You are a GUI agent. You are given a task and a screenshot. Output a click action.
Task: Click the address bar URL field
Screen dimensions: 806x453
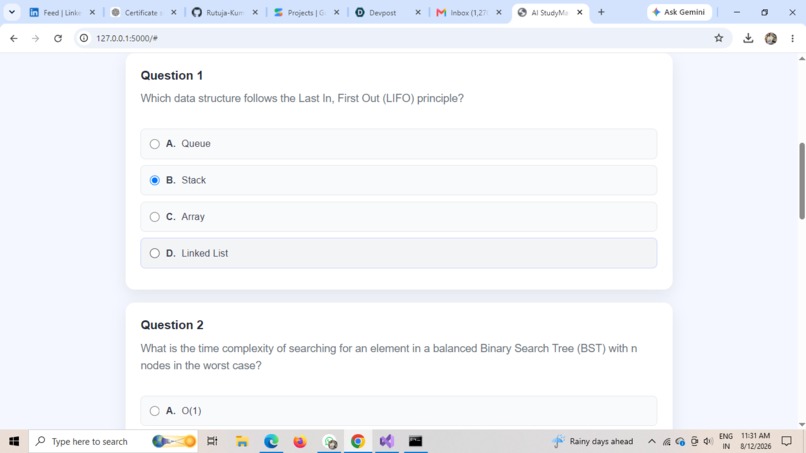(401, 38)
